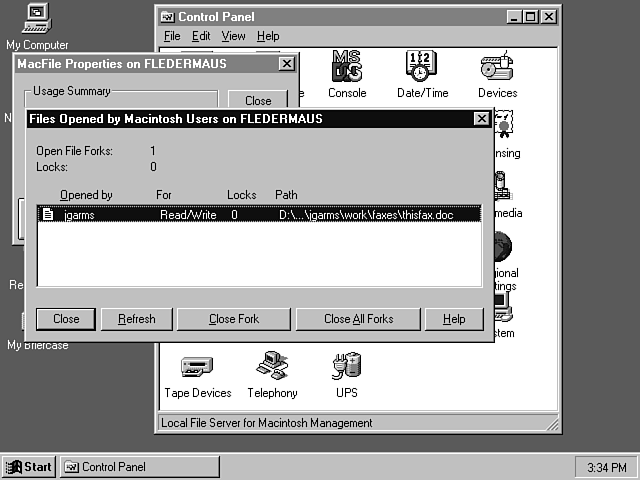Open the Telephony icon
Image resolution: width=640 pixels, height=480 pixels.
click(x=272, y=368)
